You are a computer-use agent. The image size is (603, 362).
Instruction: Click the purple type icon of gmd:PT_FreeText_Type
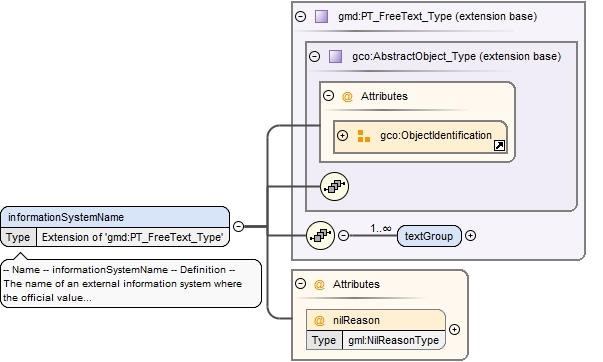[321, 17]
